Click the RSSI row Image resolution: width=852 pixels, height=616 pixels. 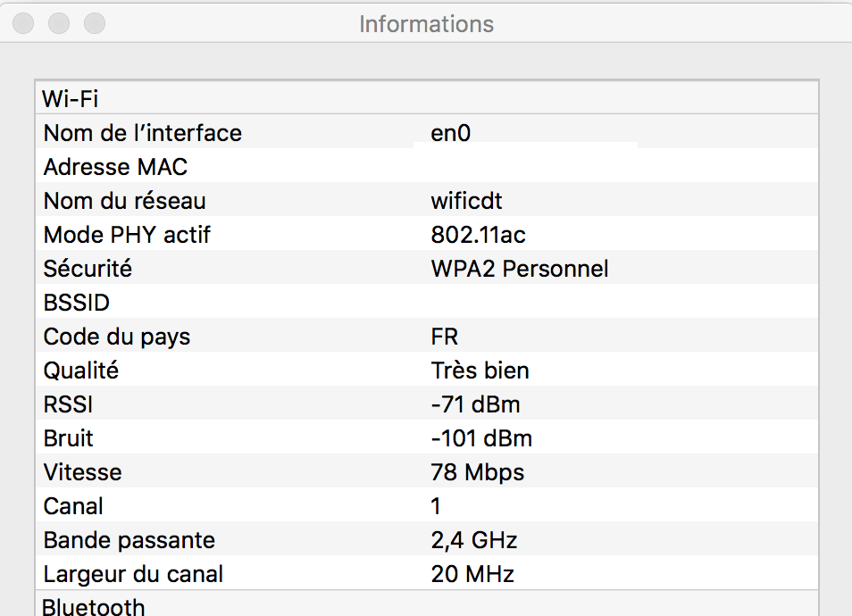tap(427, 404)
